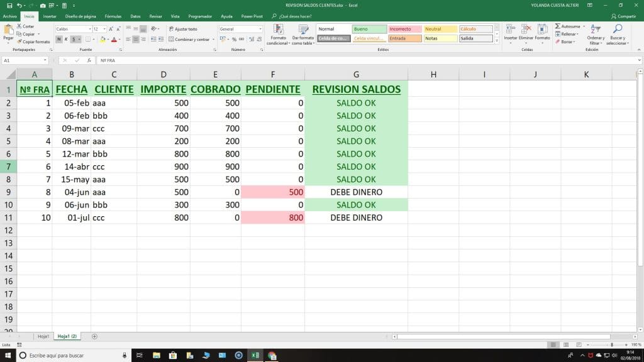Toggle align left

click(128, 40)
